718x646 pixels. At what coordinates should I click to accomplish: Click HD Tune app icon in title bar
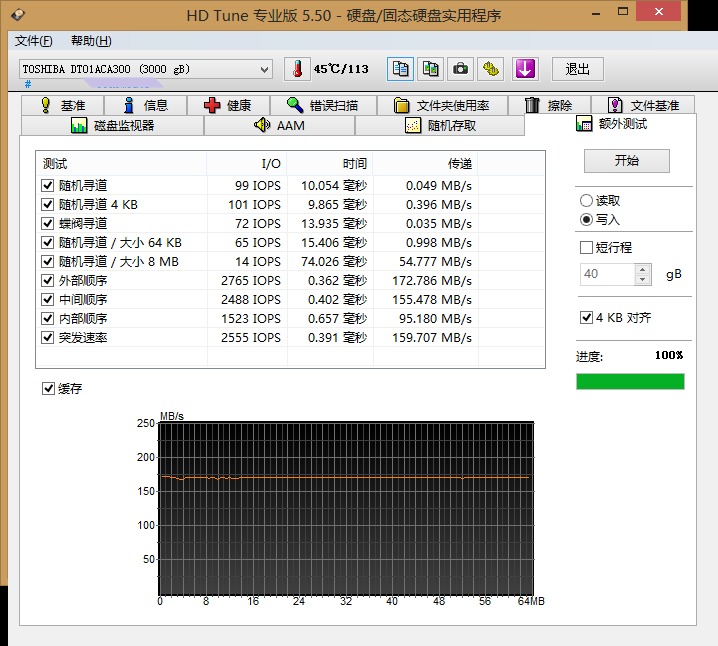[17, 15]
